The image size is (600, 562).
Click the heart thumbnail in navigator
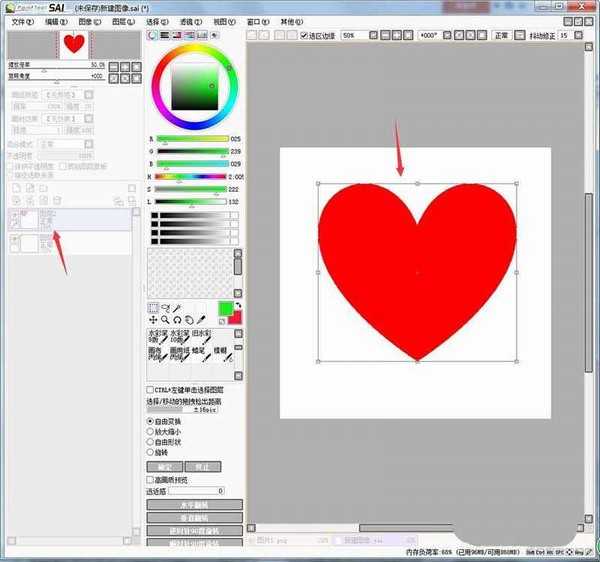coord(74,44)
